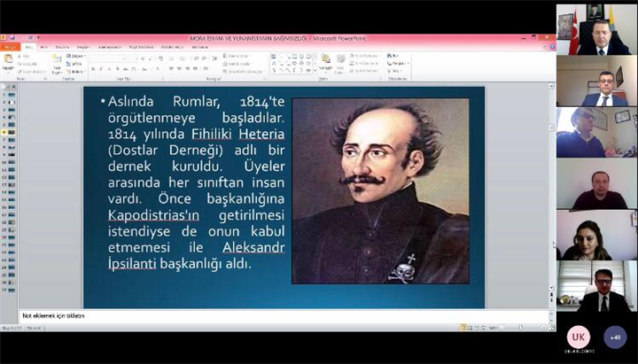Click the zoom out minus button
Image resolution: width=638 pixels, height=364 pixels.
pyautogui.click(x=502, y=328)
